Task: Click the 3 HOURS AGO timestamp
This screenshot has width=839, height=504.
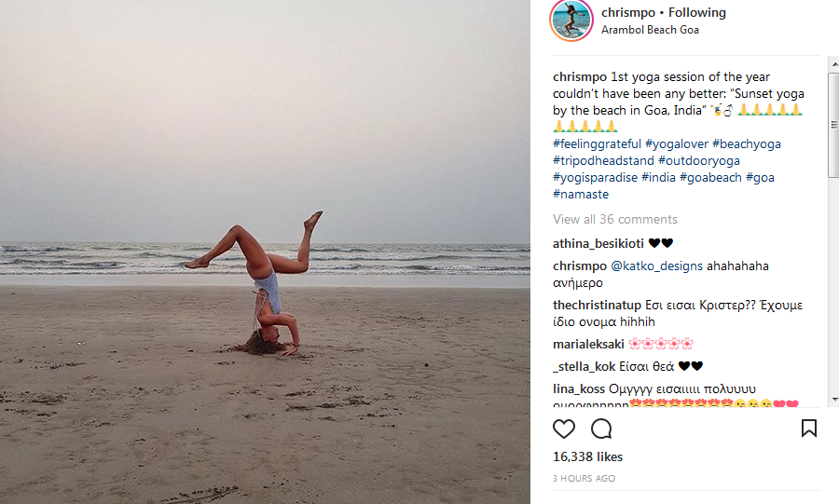Action: 584,479
